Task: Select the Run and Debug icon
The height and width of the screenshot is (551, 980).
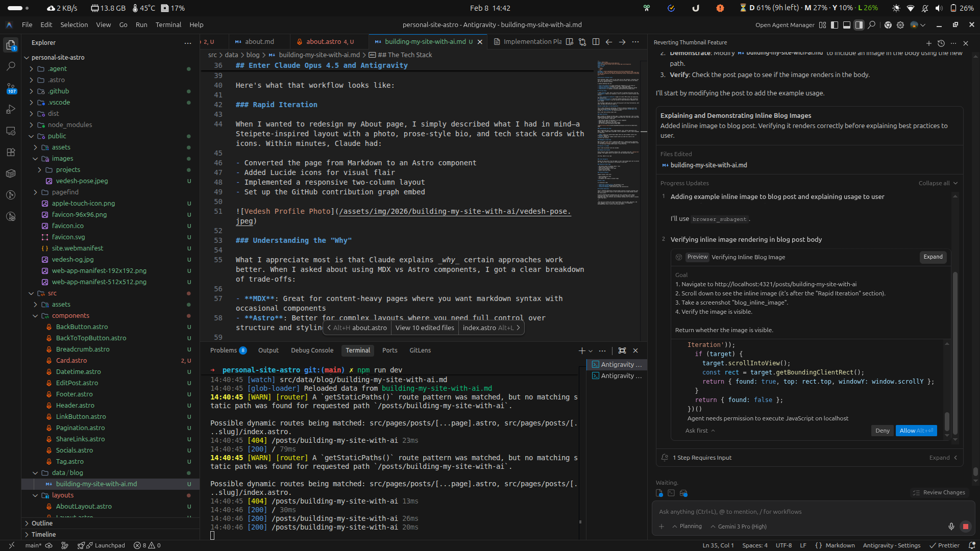Action: 11,109
